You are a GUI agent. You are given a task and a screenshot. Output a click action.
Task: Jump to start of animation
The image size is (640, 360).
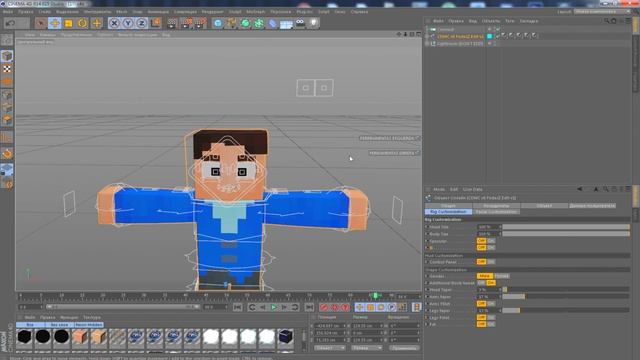pos(238,307)
